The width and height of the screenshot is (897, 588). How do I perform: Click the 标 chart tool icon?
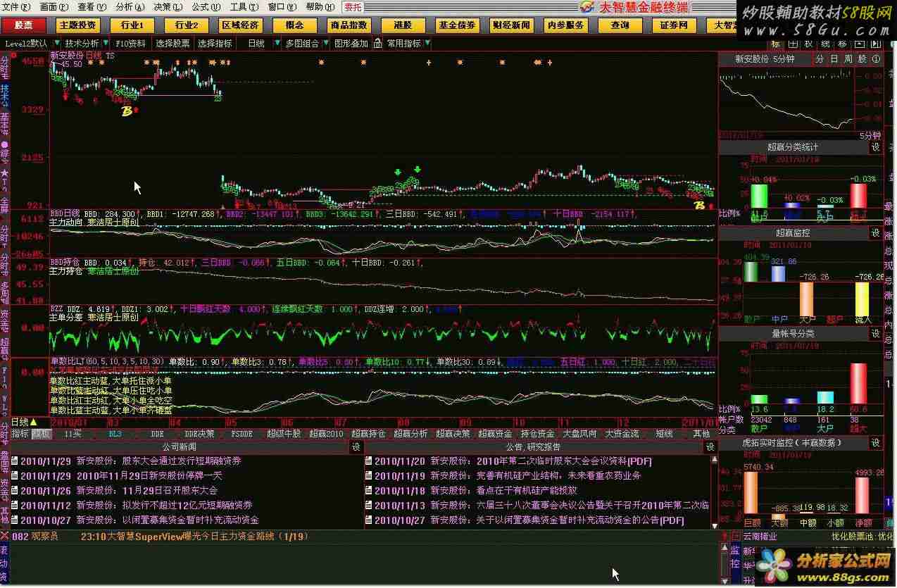(x=775, y=44)
